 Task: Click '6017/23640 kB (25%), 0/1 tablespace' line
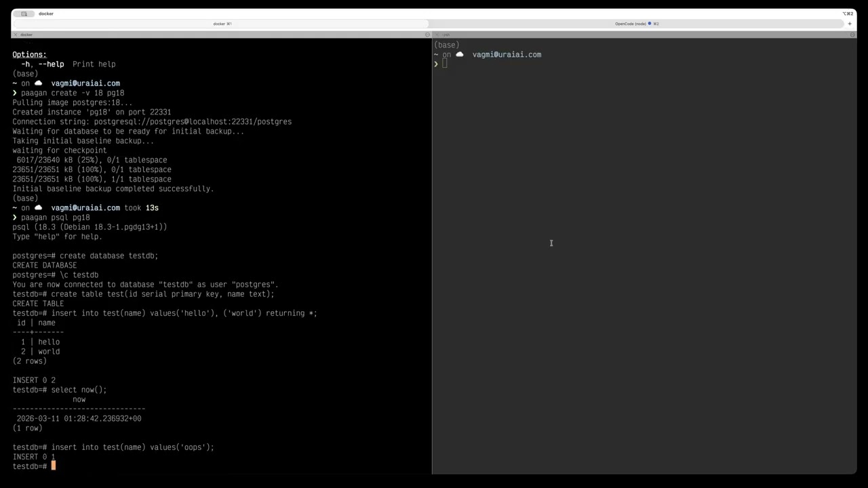coord(92,160)
